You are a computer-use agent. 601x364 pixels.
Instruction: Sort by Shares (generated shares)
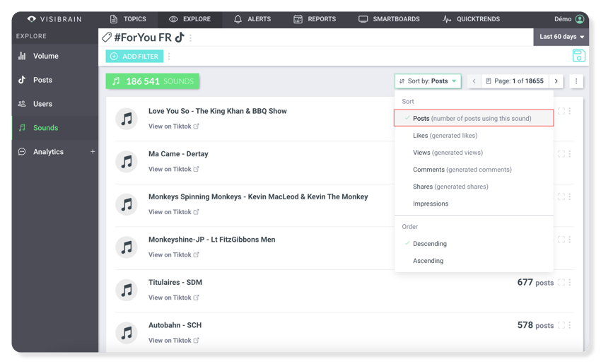pyautogui.click(x=474, y=187)
